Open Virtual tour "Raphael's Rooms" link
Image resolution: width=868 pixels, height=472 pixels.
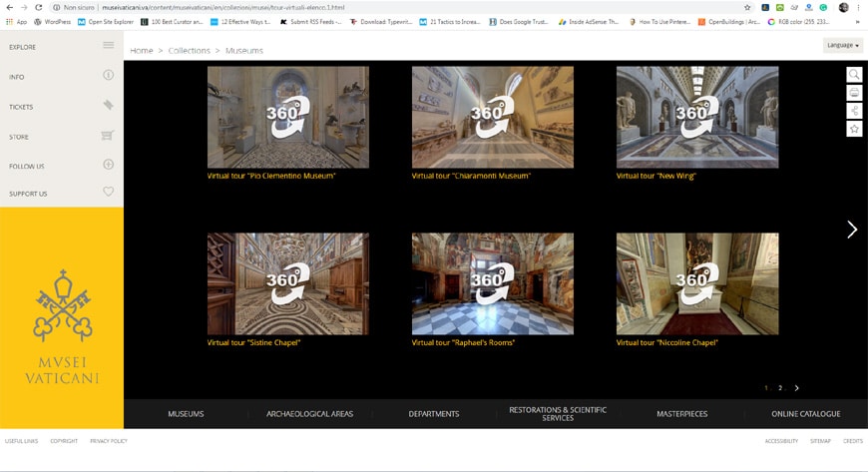tap(463, 342)
